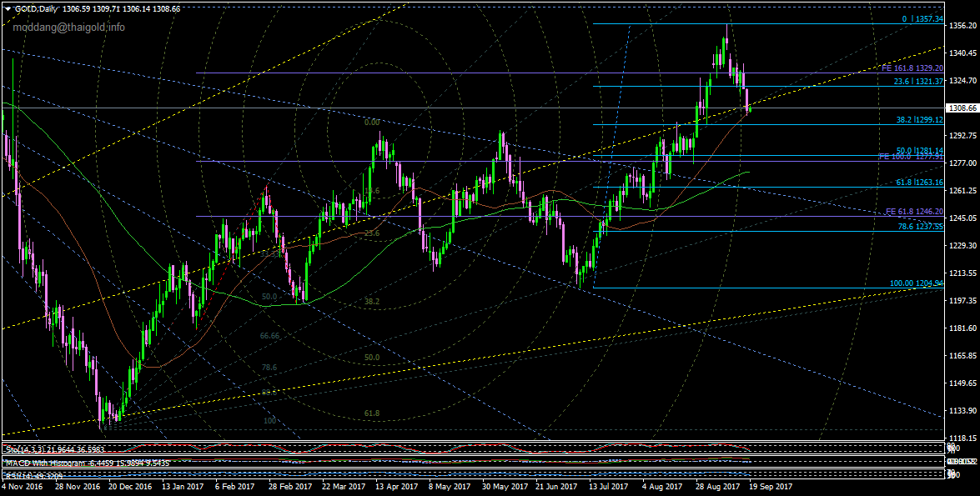Click the 13 Apr 2017 date on time axis

397,486
